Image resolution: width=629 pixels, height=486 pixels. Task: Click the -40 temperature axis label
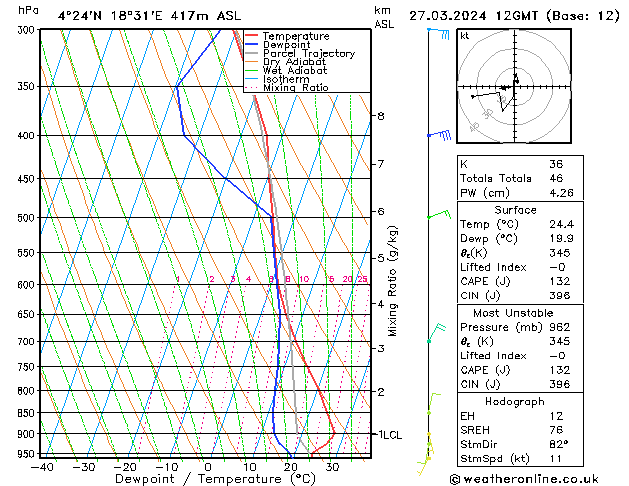[x=42, y=467]
